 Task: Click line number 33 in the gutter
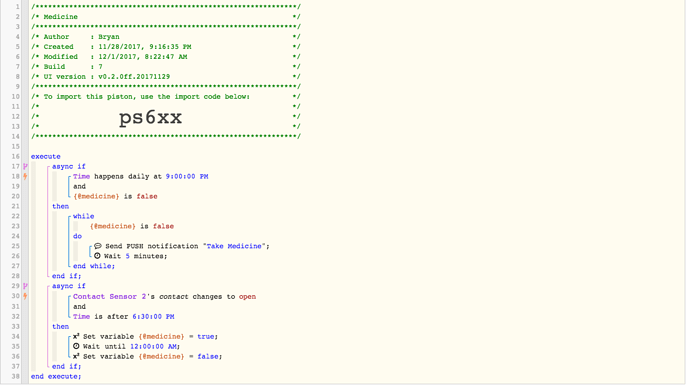click(15, 327)
